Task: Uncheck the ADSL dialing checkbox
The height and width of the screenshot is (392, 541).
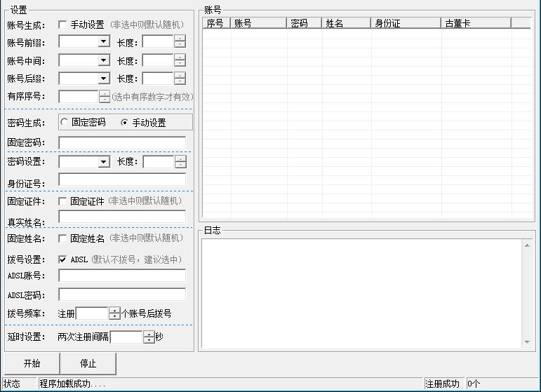Action: pyautogui.click(x=63, y=259)
